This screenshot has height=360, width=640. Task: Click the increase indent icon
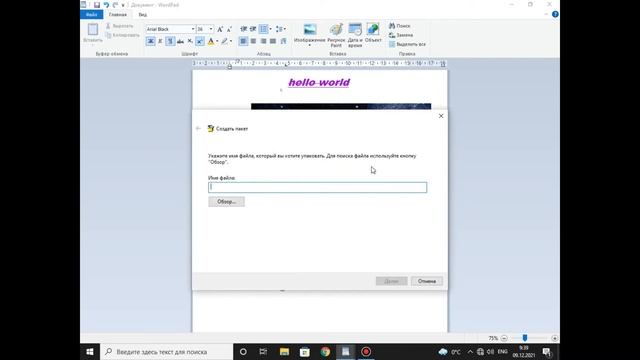coord(253,29)
